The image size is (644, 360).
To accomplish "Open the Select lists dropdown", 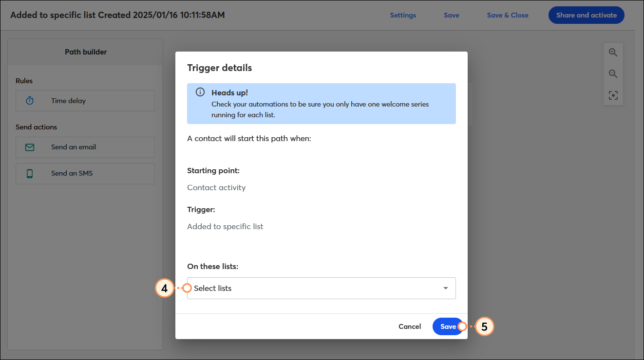I will coord(322,288).
